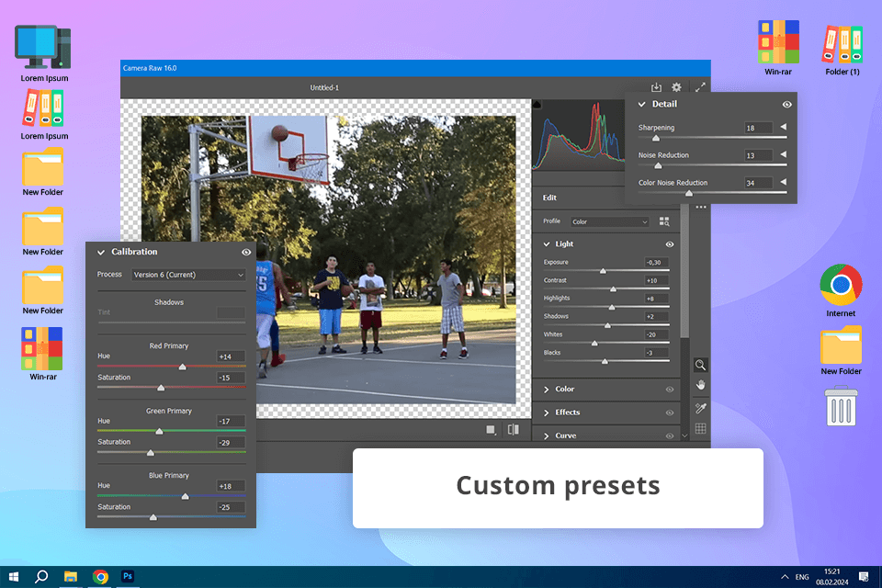Image resolution: width=882 pixels, height=588 pixels.
Task: Toggle Light panel visibility eye
Action: click(x=670, y=244)
